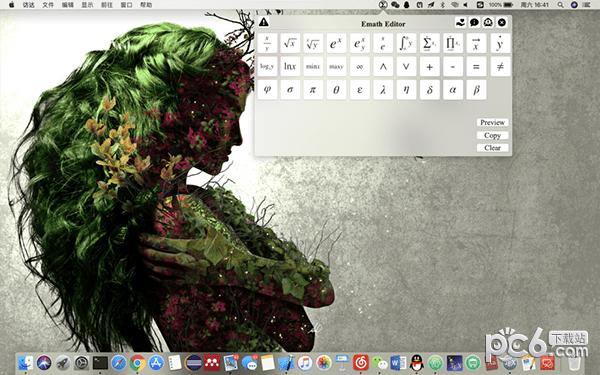This screenshot has width=600, height=375.
Task: Insert the x stacked over e template
Action: click(383, 43)
